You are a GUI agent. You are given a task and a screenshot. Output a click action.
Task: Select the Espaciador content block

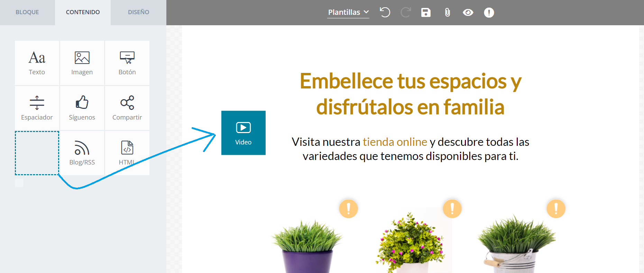[37, 108]
